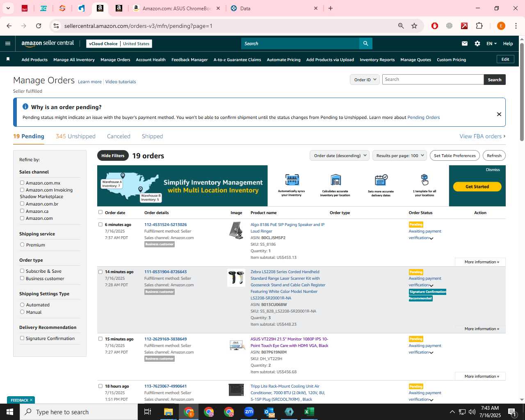Open Manage All Inventory in nav bar

[x=74, y=59]
